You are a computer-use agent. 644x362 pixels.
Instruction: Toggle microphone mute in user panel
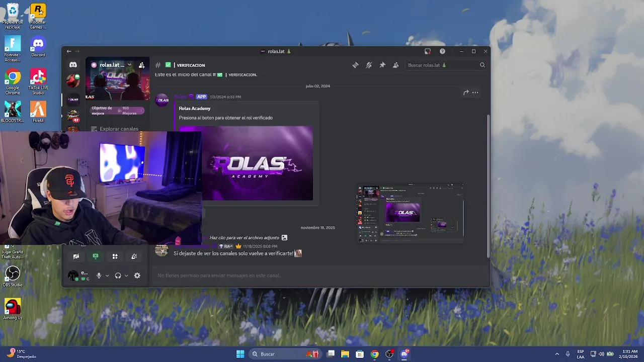[99, 276]
